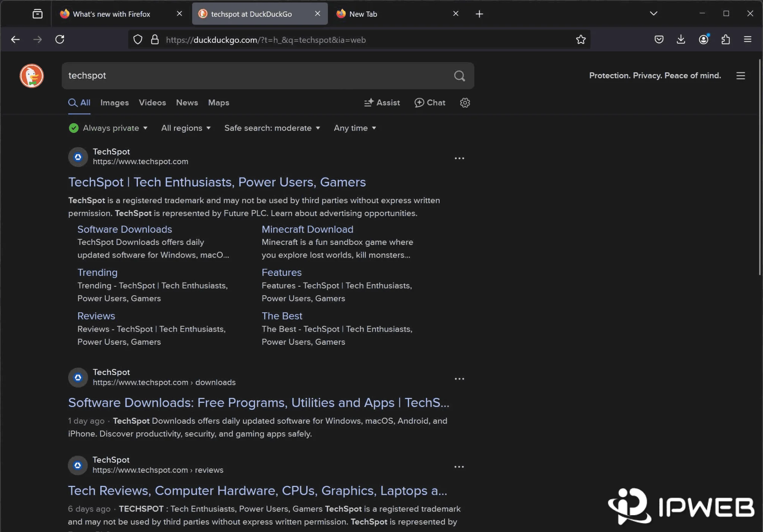Click the techspot.com › downloads URL

[164, 382]
